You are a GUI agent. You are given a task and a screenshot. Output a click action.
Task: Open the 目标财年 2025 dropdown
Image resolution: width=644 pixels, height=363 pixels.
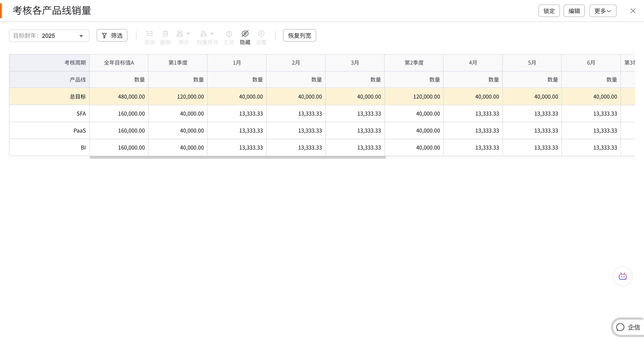click(x=49, y=36)
